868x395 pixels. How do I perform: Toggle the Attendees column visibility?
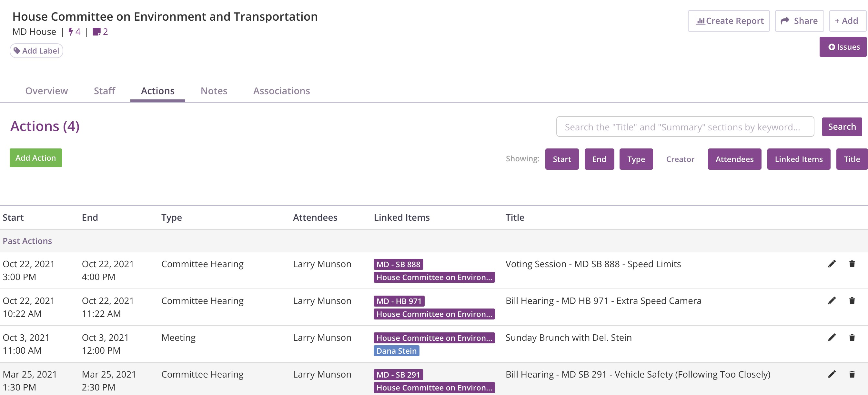click(734, 159)
